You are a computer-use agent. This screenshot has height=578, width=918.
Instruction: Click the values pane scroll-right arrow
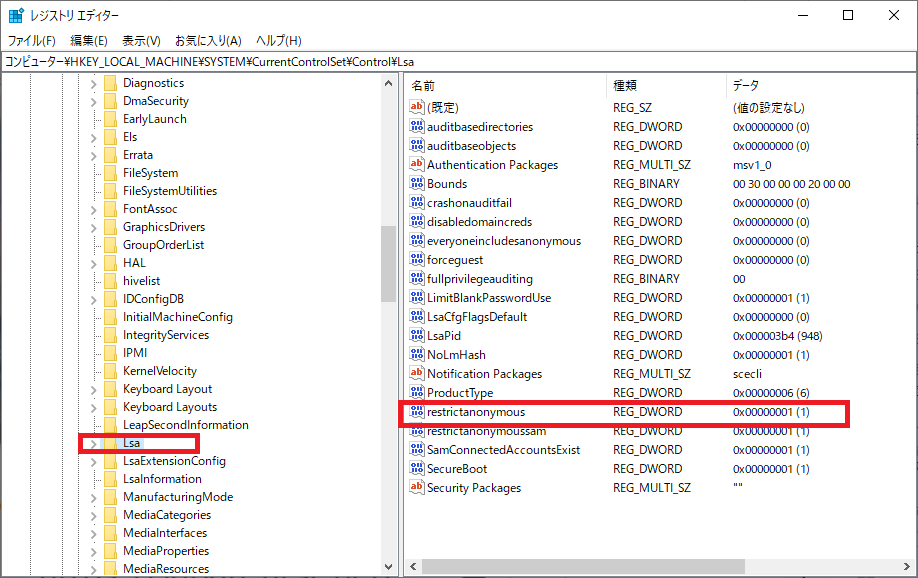click(x=907, y=566)
